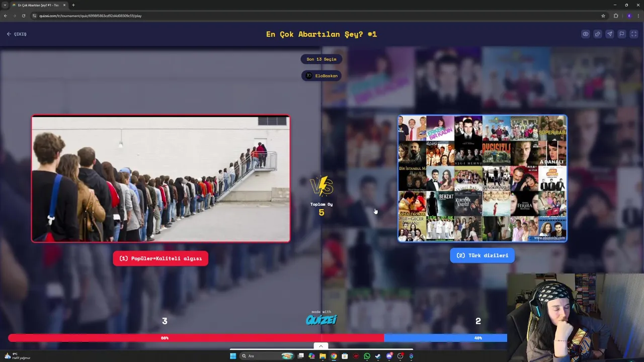This screenshot has width=644, height=362.
Task: Close the En Çok Abartılan Şey? tab
Action: coord(64,5)
